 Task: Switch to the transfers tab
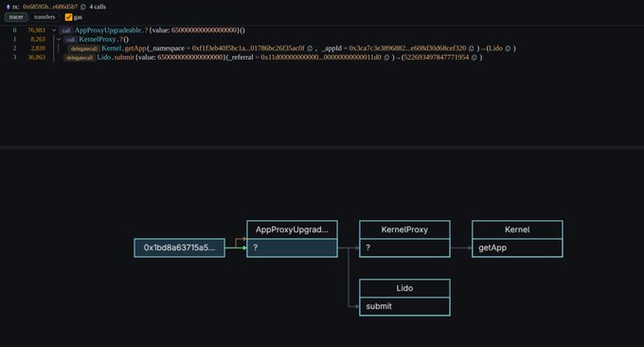coord(45,17)
